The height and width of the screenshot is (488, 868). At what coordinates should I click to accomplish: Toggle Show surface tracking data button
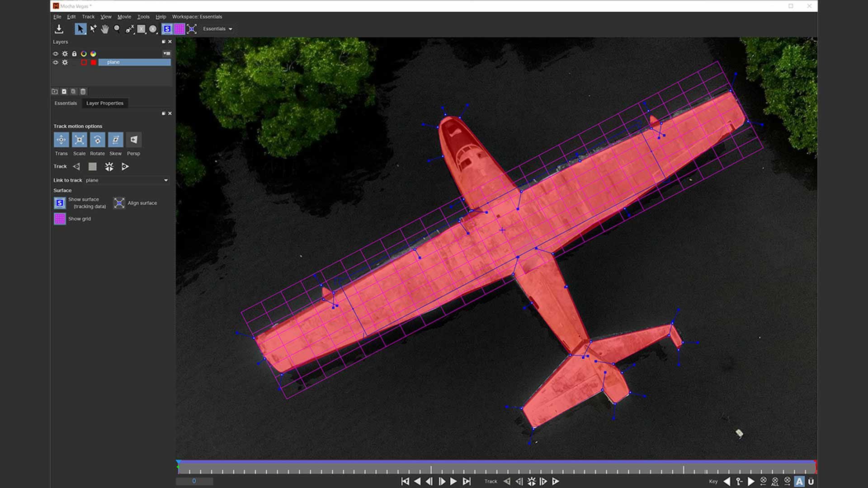coord(60,203)
